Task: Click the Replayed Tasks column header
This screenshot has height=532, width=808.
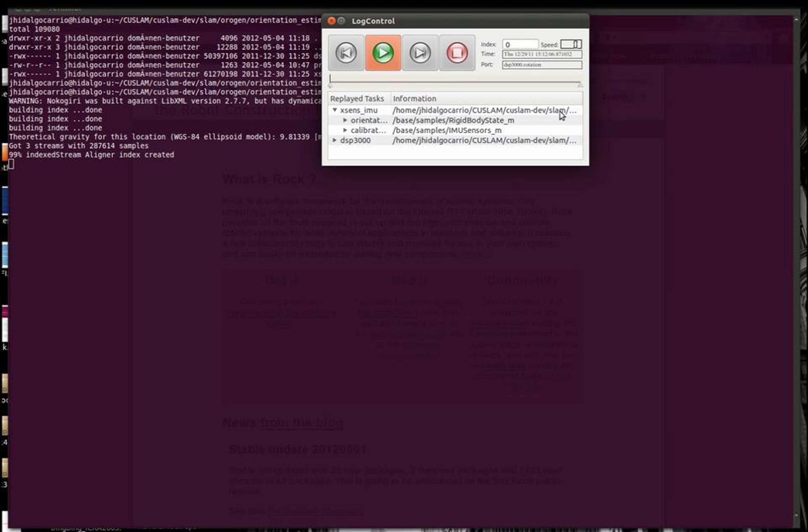Action: pyautogui.click(x=357, y=98)
